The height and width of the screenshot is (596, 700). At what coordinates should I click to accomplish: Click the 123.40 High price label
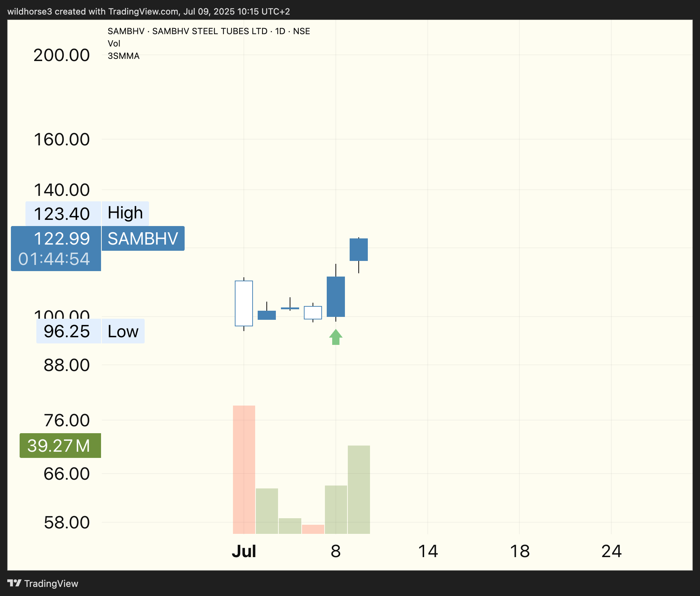(63, 213)
